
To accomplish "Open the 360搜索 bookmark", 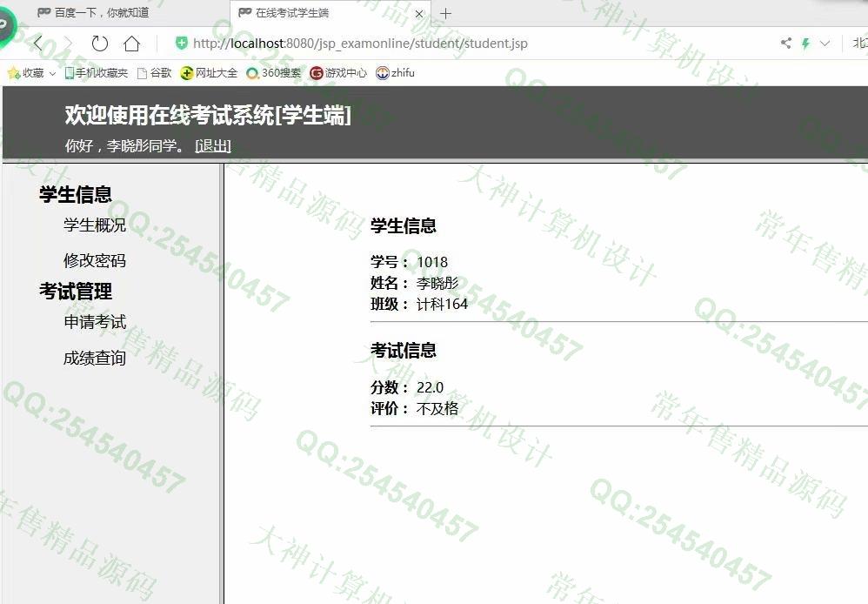I will 273,73.
